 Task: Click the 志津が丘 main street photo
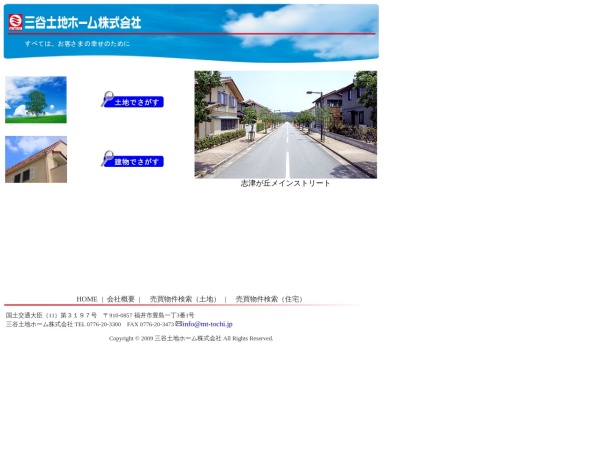[x=285, y=124]
